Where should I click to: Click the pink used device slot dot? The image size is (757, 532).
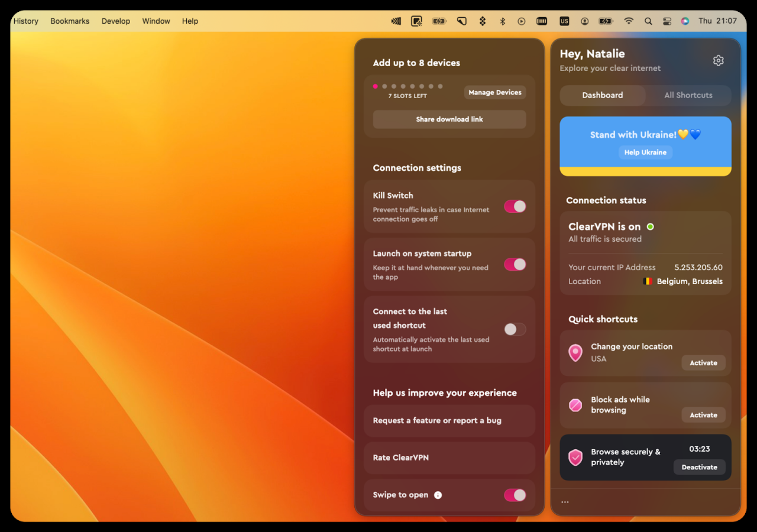375,86
